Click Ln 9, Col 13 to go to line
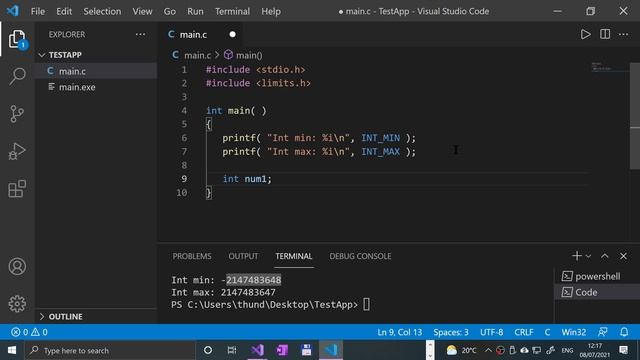Image resolution: width=640 pixels, height=360 pixels. 400,332
